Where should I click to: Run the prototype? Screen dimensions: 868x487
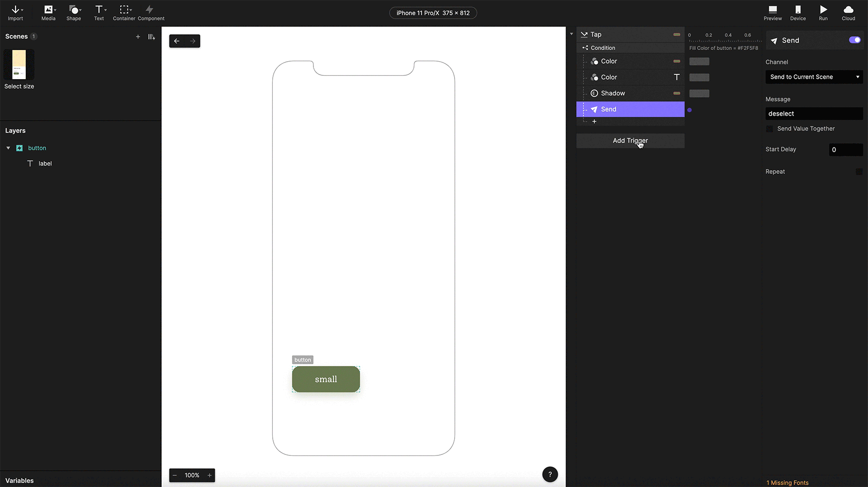coord(823,13)
